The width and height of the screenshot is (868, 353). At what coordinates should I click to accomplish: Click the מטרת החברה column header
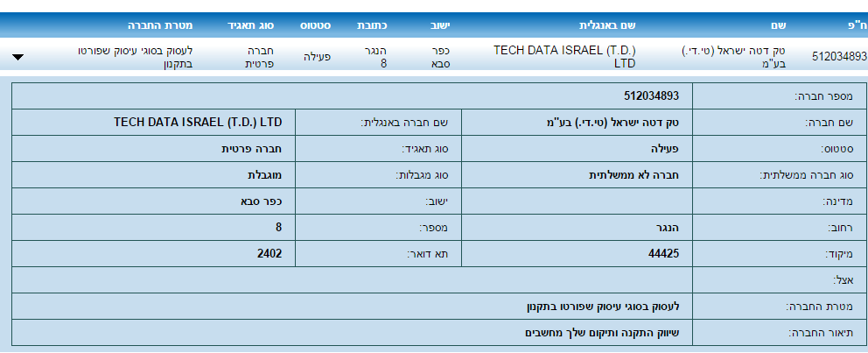[161, 25]
